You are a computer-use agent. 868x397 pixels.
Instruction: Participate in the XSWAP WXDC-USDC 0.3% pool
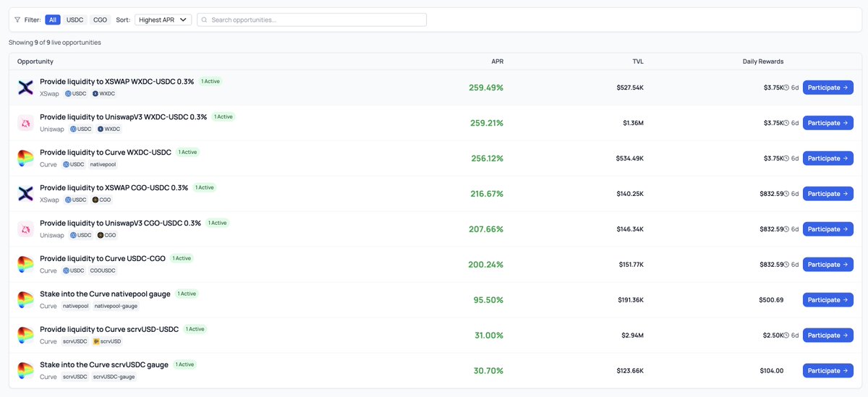tap(827, 87)
